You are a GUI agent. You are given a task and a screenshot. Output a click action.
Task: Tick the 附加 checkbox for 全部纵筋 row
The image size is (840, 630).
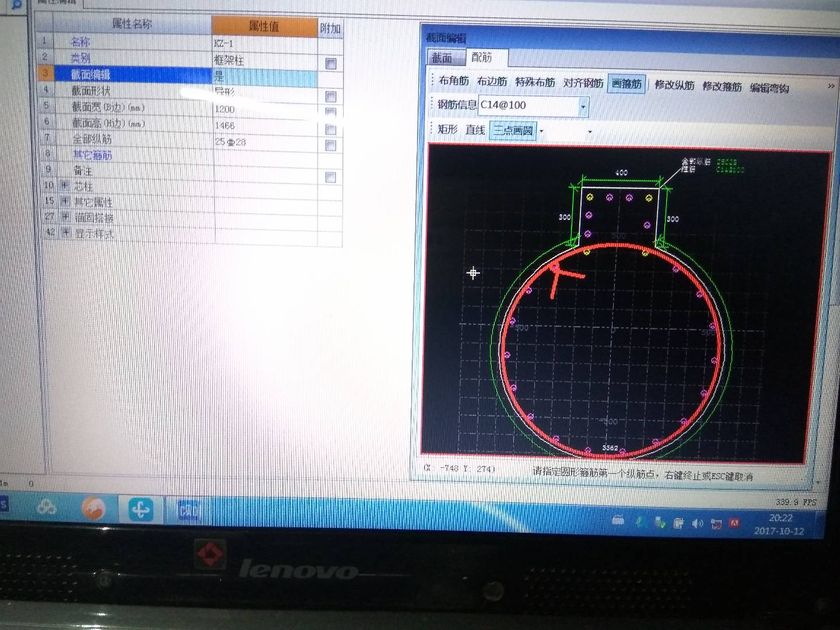coord(331,145)
